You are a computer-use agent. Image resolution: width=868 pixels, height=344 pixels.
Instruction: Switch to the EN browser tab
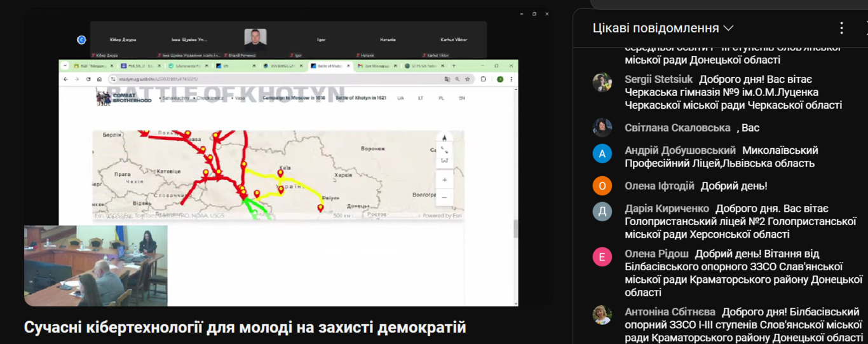pos(236,65)
